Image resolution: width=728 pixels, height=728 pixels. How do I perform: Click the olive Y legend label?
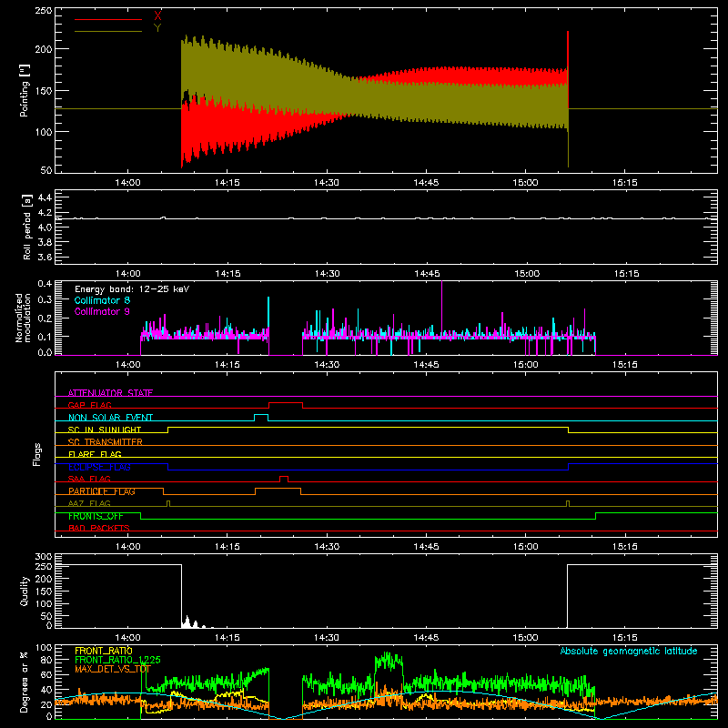click(157, 28)
